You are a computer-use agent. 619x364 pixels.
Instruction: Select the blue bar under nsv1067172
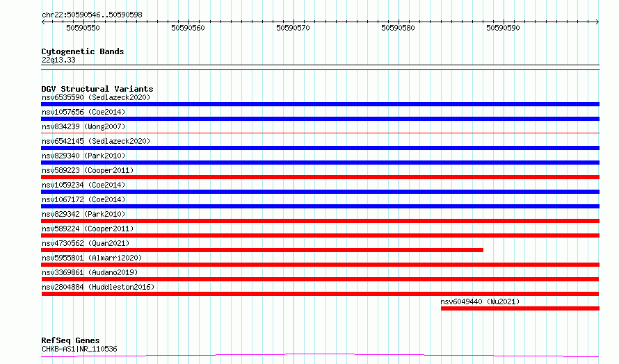pyautogui.click(x=320, y=206)
